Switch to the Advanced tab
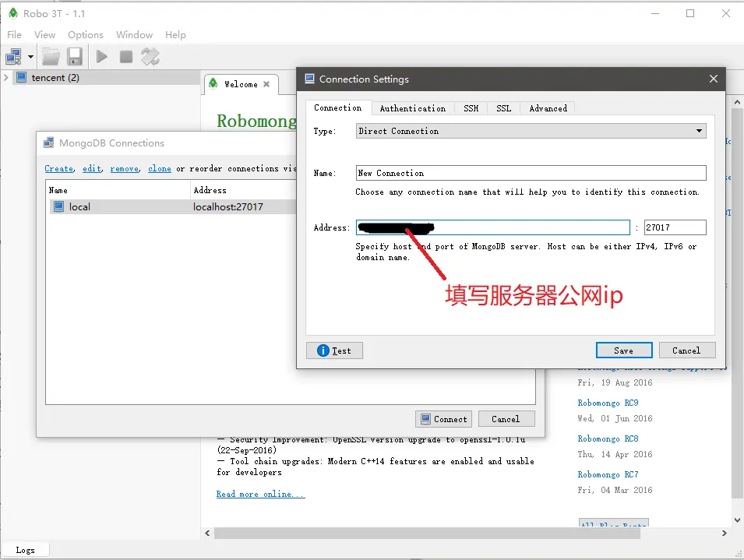The image size is (744, 560). point(548,108)
